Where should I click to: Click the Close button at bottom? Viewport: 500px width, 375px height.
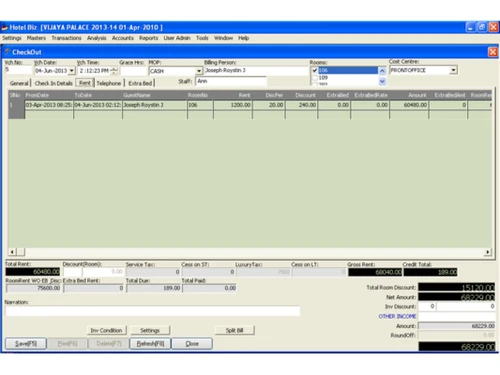coord(192,344)
